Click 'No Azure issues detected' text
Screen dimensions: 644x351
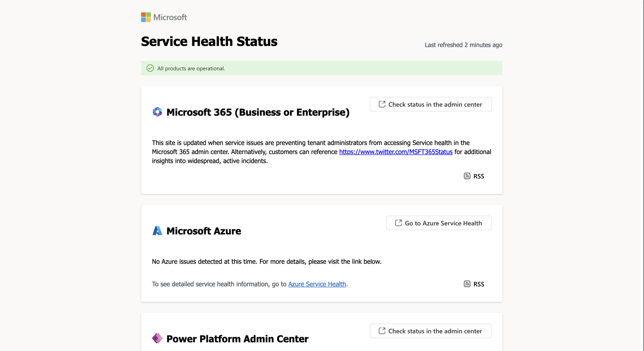click(266, 261)
